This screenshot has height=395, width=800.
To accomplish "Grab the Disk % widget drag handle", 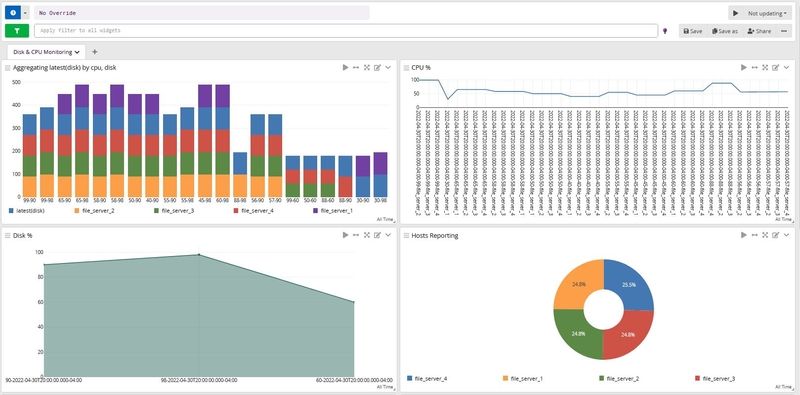I will [x=8, y=235].
